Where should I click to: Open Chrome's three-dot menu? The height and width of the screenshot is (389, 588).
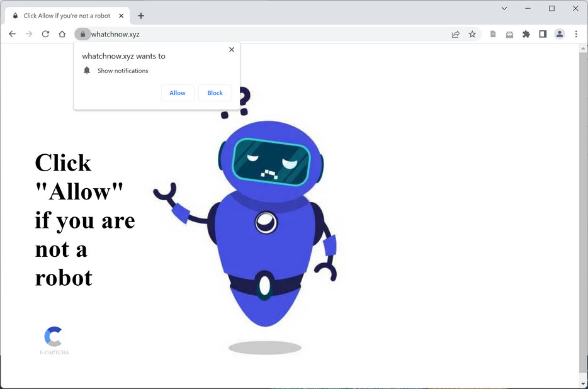576,34
